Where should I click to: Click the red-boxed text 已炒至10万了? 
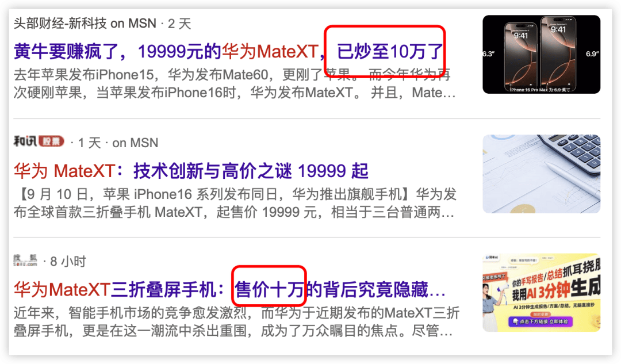[x=390, y=52]
